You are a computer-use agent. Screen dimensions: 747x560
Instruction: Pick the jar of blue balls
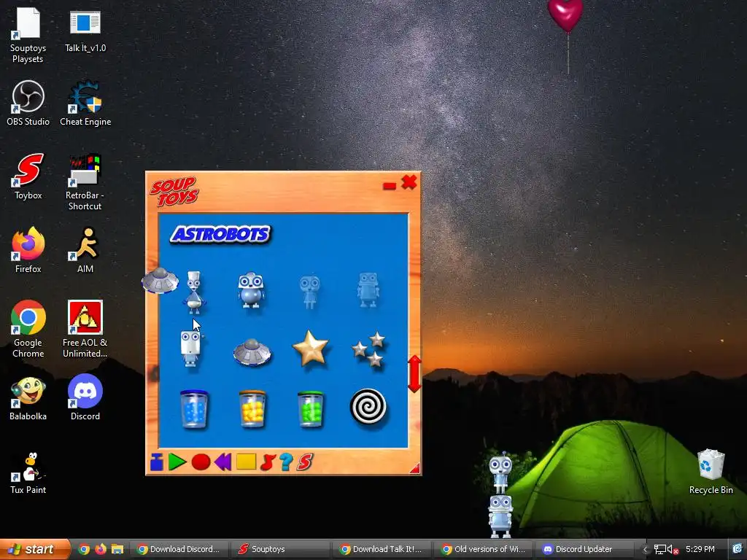194,409
